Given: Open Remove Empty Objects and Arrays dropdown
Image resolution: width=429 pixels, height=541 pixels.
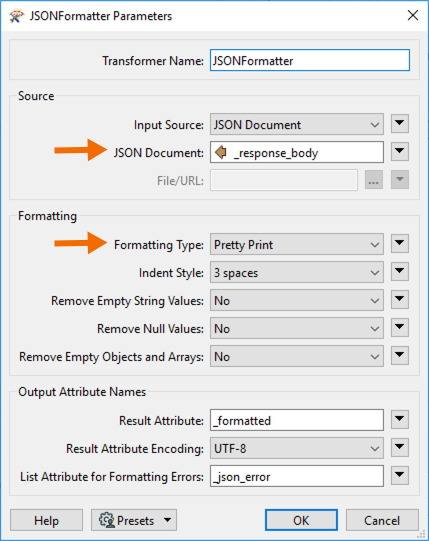Looking at the screenshot, I should pyautogui.click(x=297, y=356).
